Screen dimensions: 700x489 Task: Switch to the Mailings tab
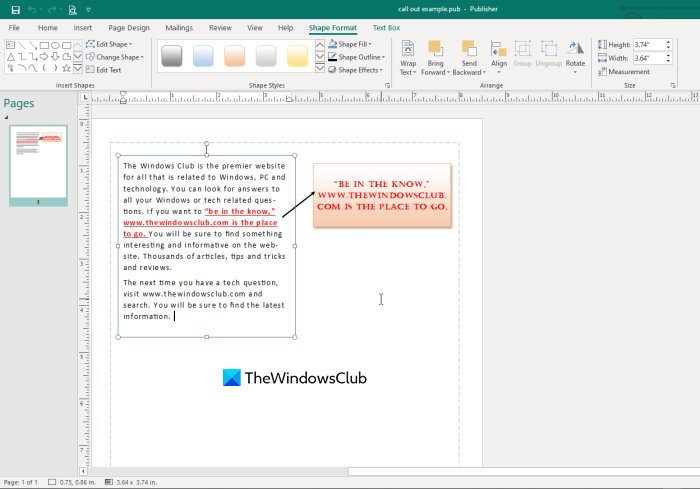(x=179, y=28)
